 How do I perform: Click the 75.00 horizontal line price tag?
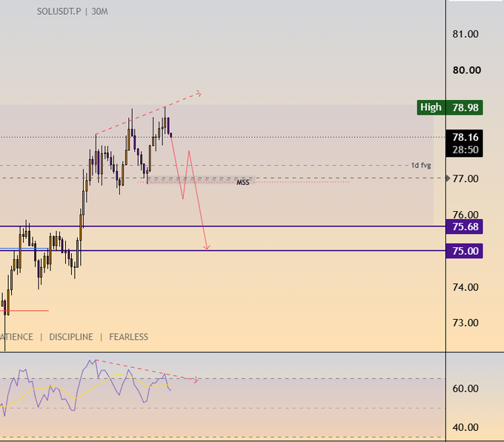[464, 251]
